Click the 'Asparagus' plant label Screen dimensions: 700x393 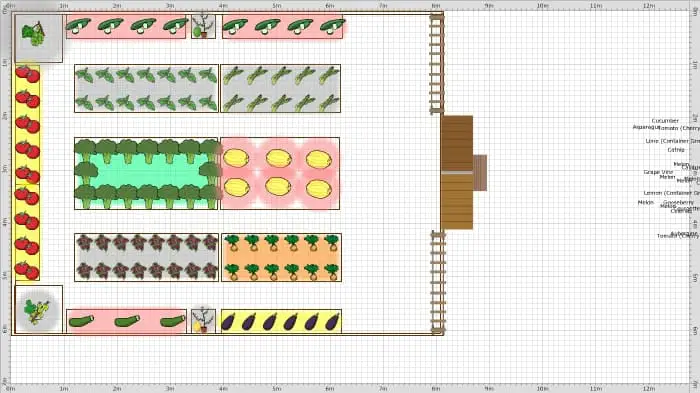tap(646, 127)
